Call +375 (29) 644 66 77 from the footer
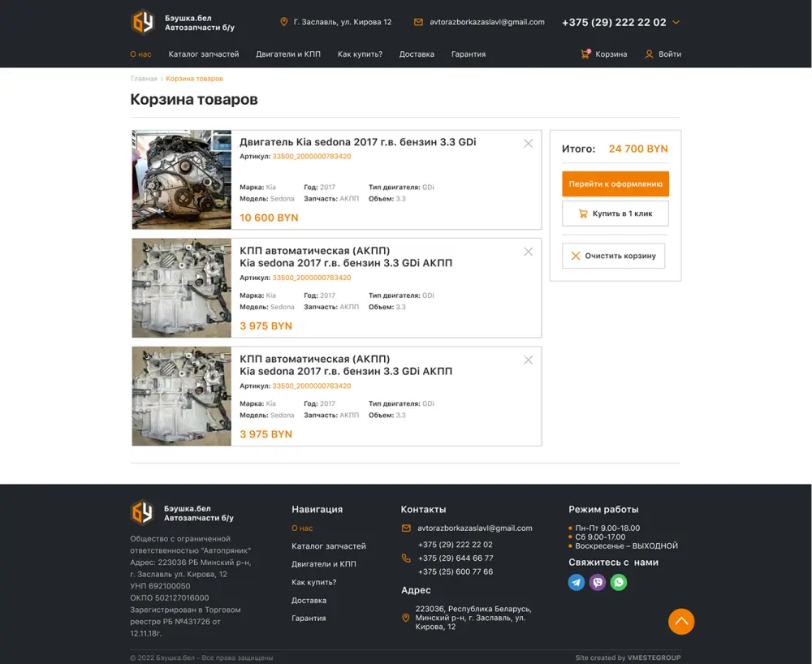The height and width of the screenshot is (664, 812). 456,558
